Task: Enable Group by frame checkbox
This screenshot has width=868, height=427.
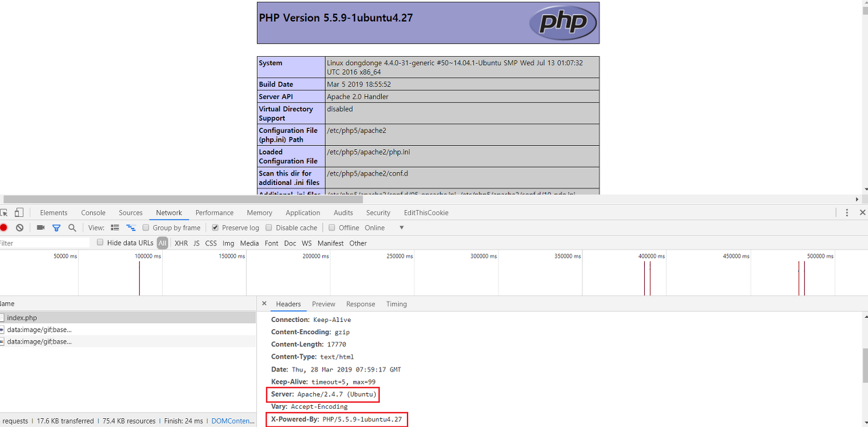Action: pos(146,228)
